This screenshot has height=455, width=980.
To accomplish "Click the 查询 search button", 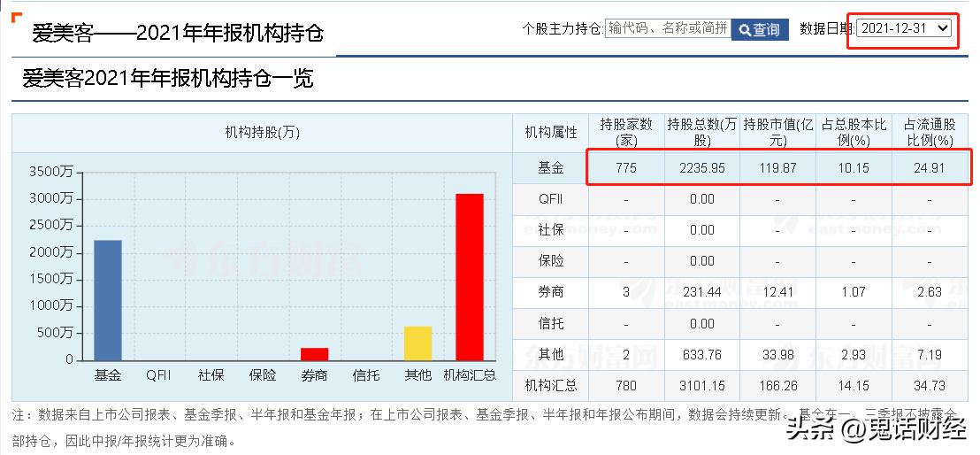I will (x=760, y=29).
